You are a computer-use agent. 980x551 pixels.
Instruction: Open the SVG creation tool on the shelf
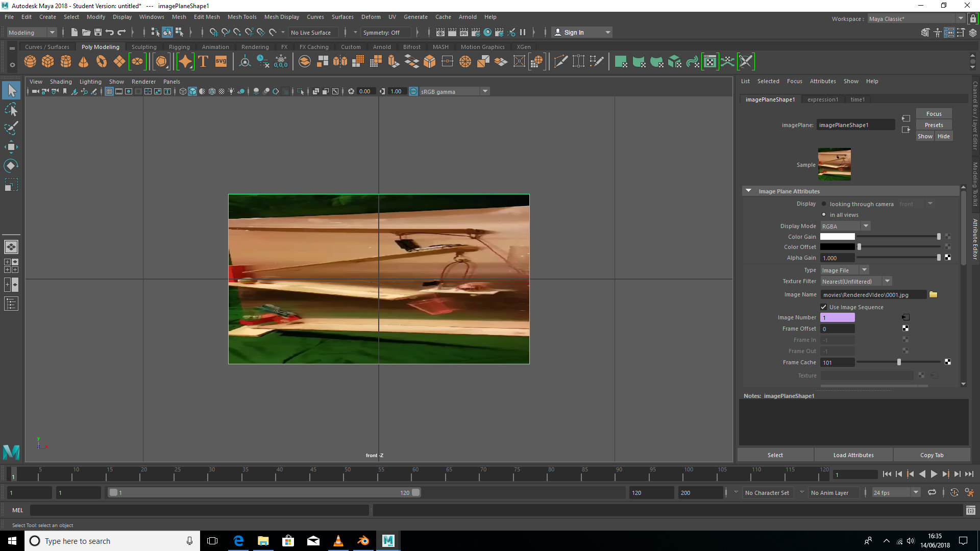coord(220,61)
